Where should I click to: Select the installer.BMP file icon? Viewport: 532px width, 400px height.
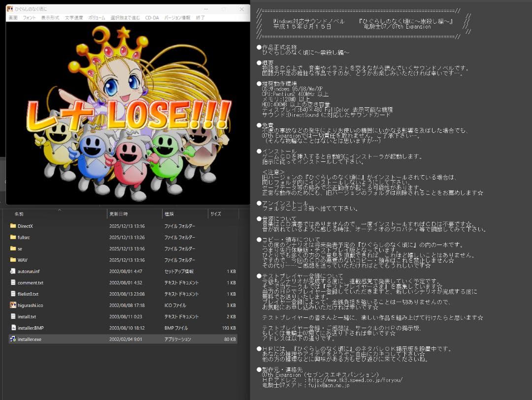tap(13, 328)
